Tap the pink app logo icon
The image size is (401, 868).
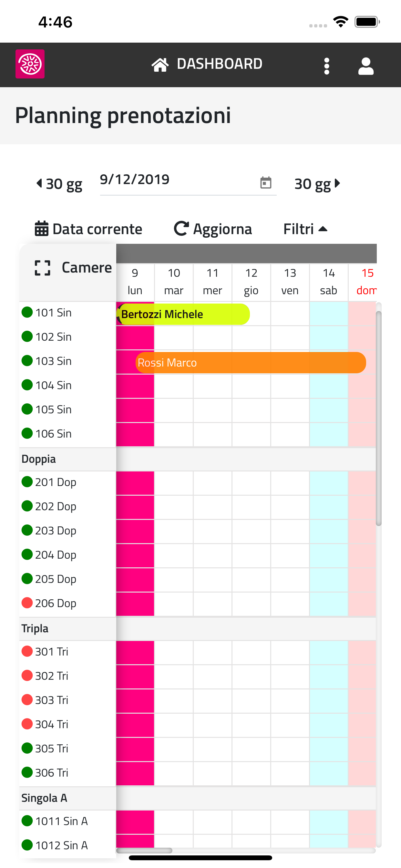(30, 64)
